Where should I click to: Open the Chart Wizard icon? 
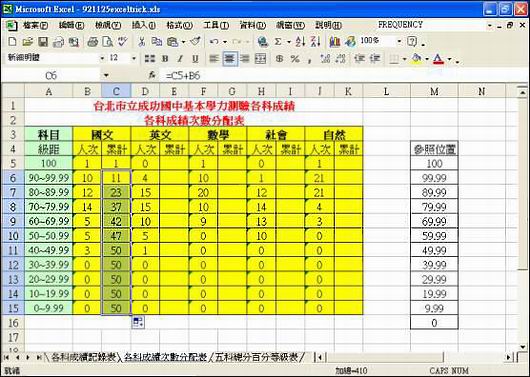click(334, 42)
